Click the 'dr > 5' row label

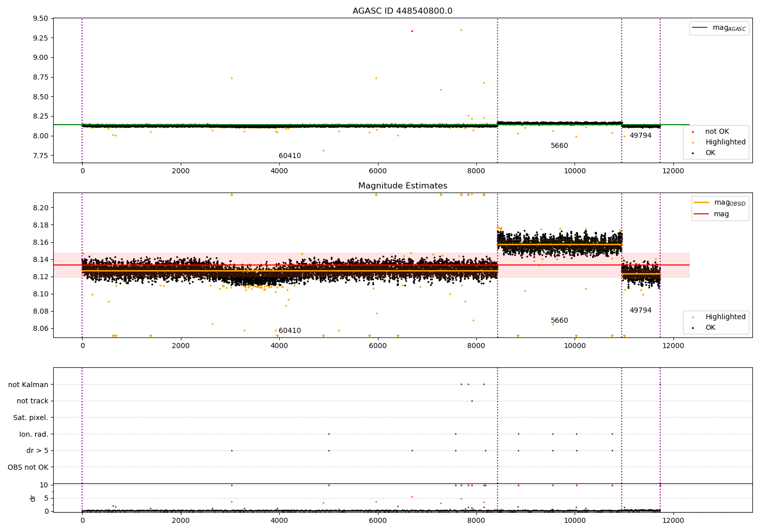[37, 450]
